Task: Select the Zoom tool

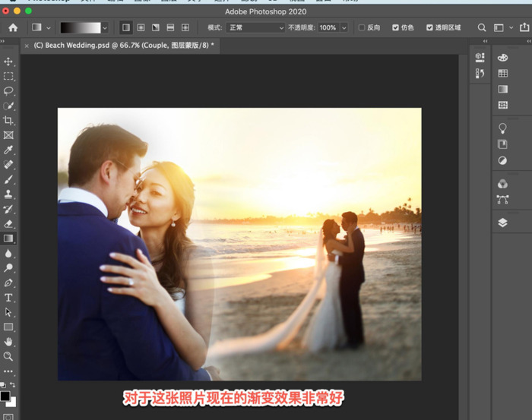Action: pos(8,356)
